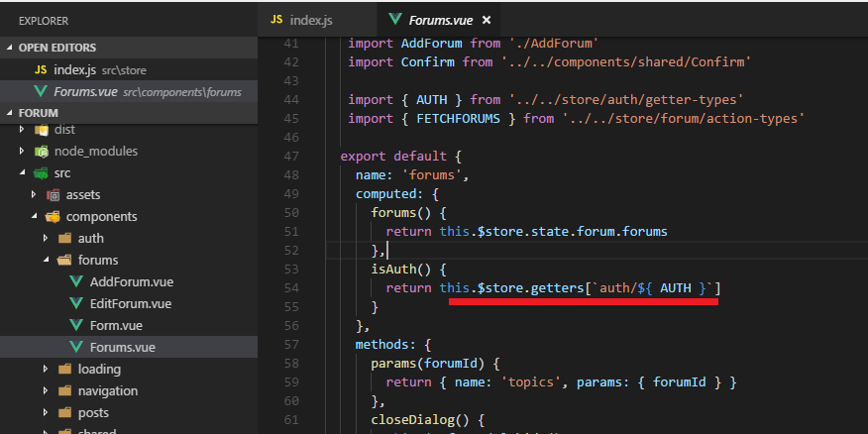Select the Forums.vue editor tab
Image resolution: width=868 pixels, height=434 pixels.
(440, 21)
